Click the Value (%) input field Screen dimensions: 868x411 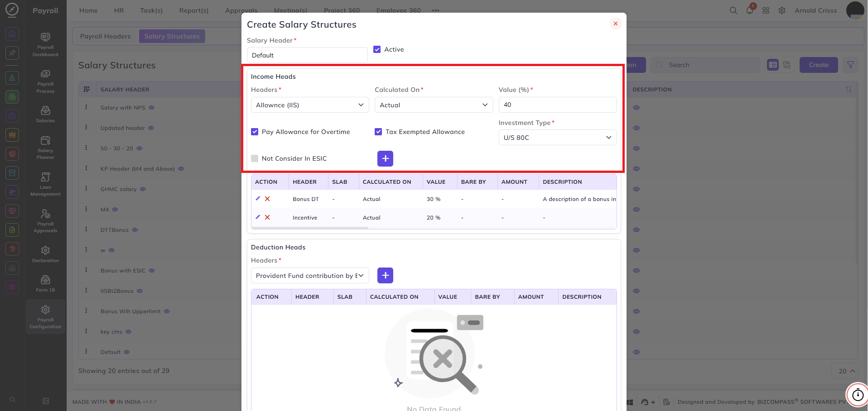(558, 105)
